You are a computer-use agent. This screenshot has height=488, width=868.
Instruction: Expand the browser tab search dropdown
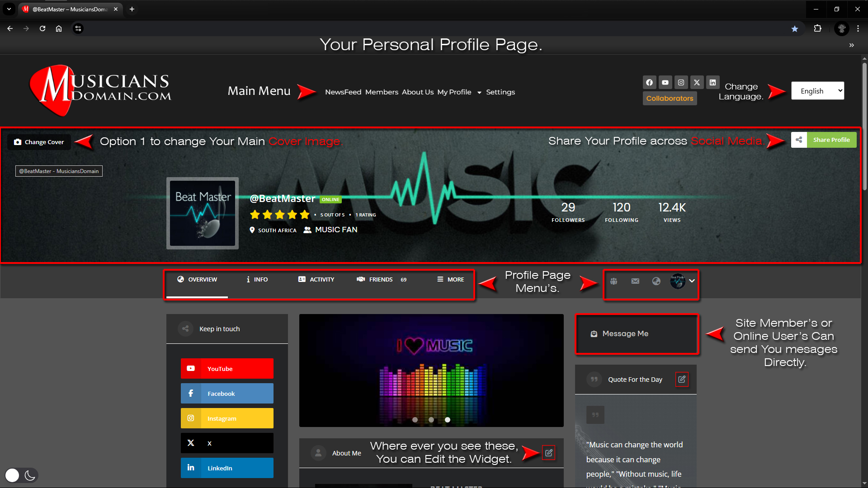[9, 9]
